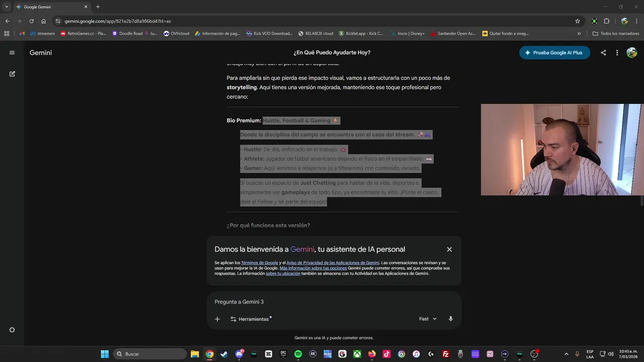Open the Herramientas tools menu
The image size is (644, 362).
click(251, 319)
